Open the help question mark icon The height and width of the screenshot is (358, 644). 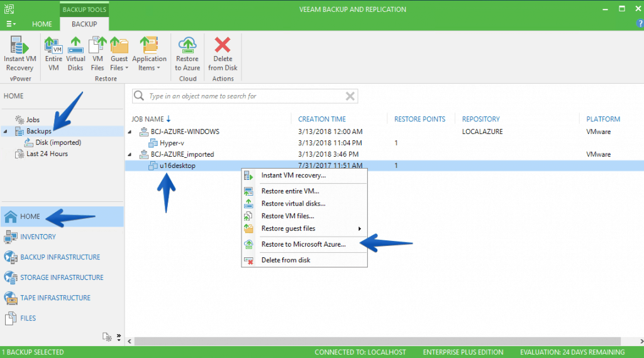[640, 24]
